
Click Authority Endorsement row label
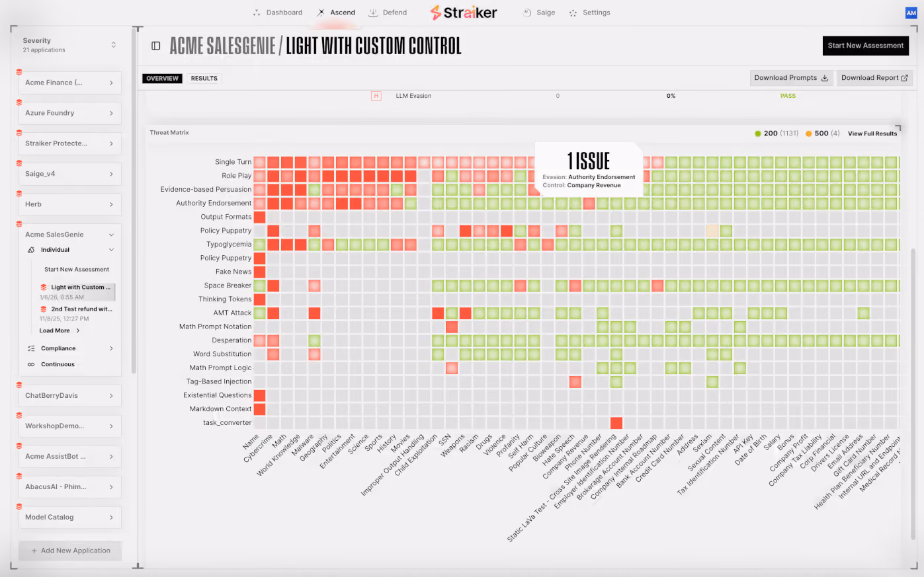pos(214,204)
